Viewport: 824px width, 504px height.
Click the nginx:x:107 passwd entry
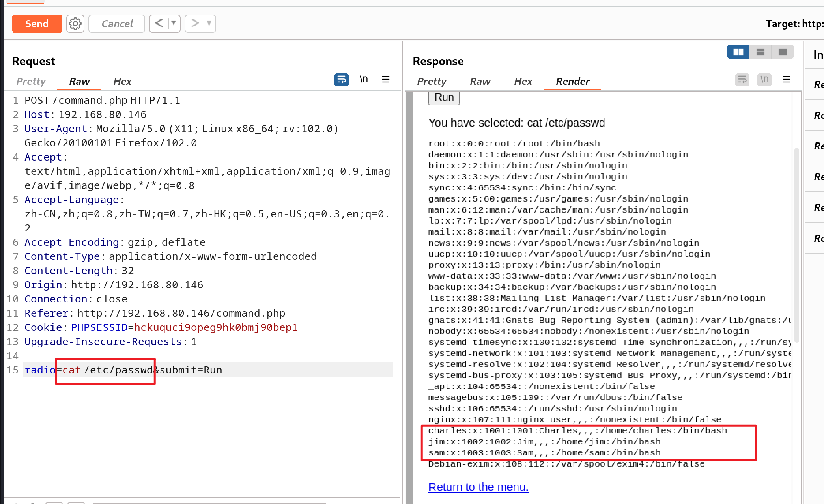pos(575,420)
